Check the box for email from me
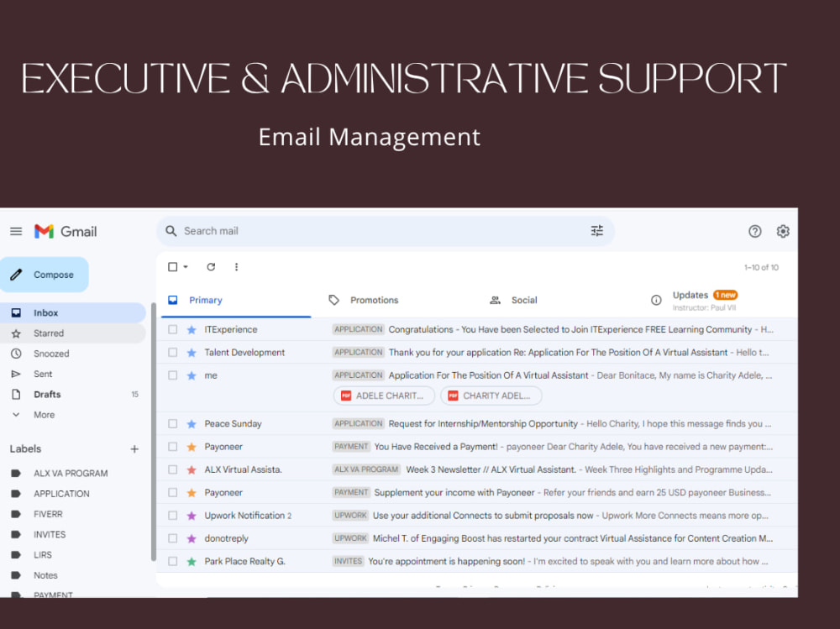The width and height of the screenshot is (840, 629). 172,375
